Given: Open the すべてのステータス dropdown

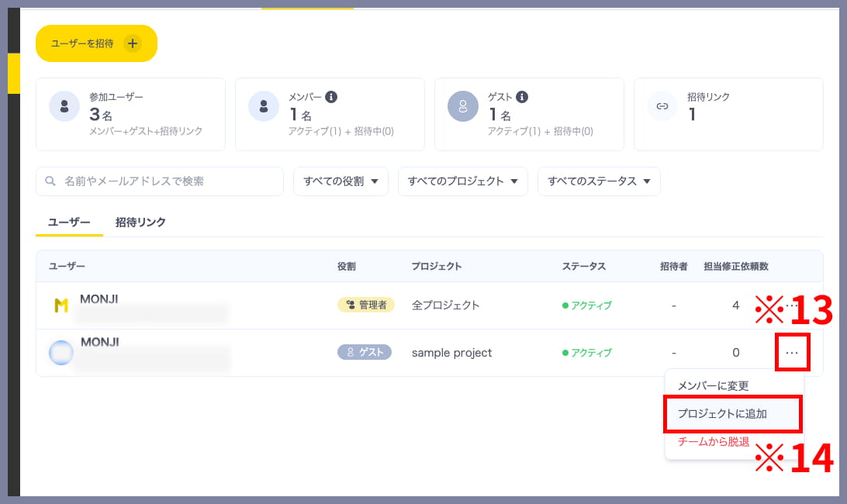Looking at the screenshot, I should 599,181.
